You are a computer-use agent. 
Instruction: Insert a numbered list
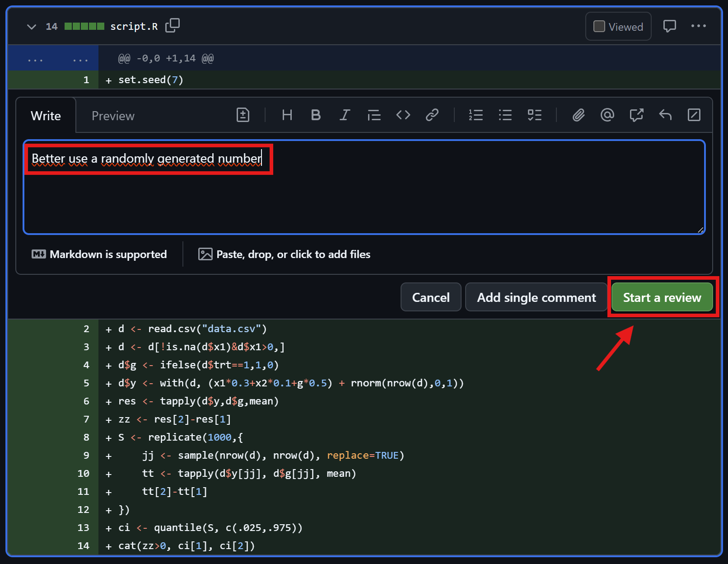(476, 115)
